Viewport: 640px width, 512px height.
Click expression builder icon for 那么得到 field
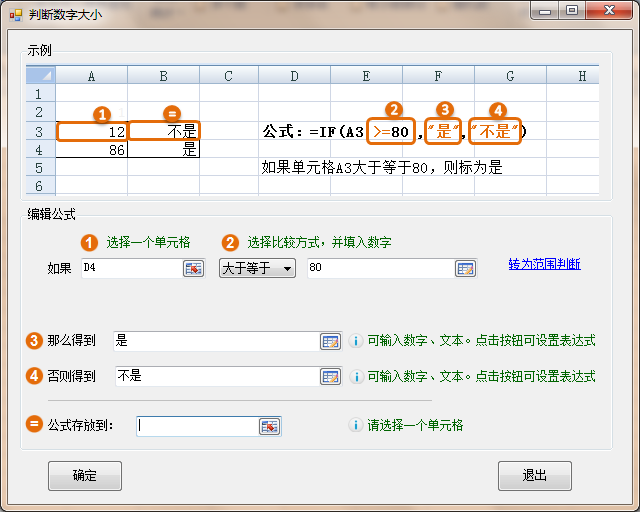330,341
